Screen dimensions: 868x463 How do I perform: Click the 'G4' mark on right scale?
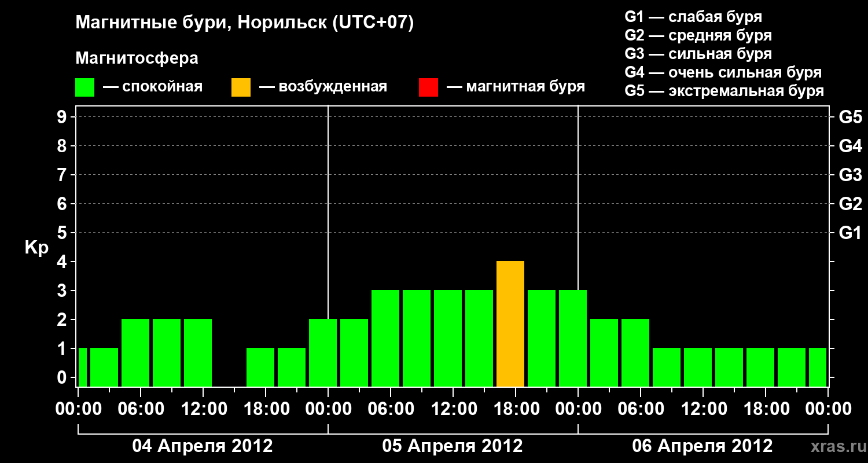tap(850, 146)
